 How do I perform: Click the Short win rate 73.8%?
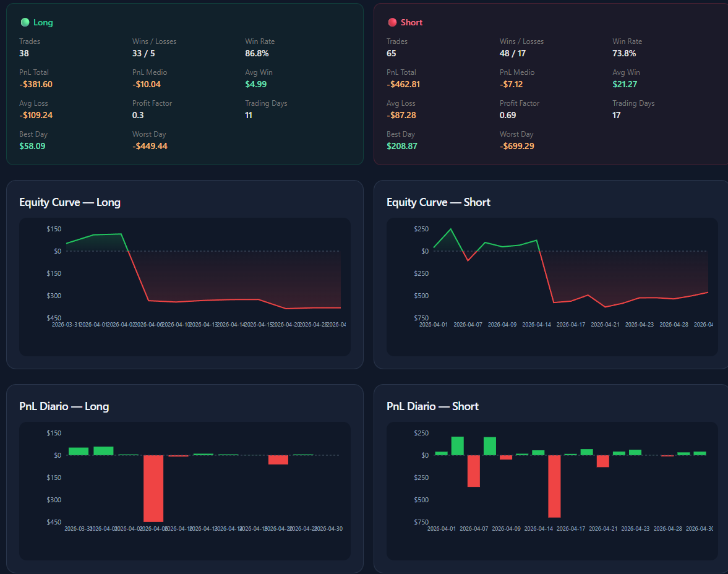tap(624, 53)
